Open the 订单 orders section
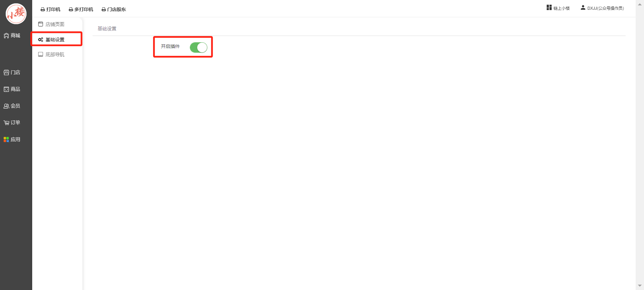The width and height of the screenshot is (644, 290). pos(12,123)
